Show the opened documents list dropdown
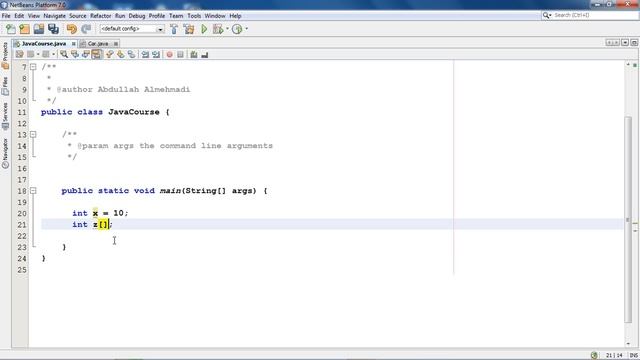640x360 pixels. pyautogui.click(x=625, y=42)
